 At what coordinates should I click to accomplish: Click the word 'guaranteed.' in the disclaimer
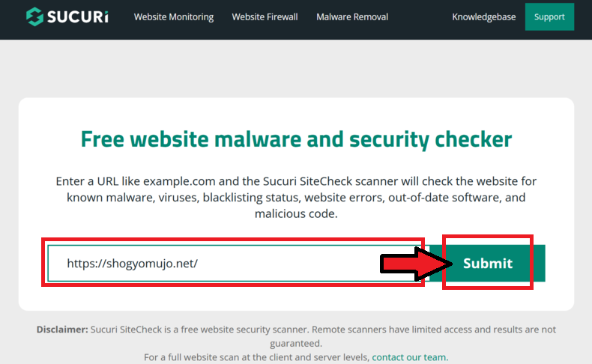click(296, 344)
